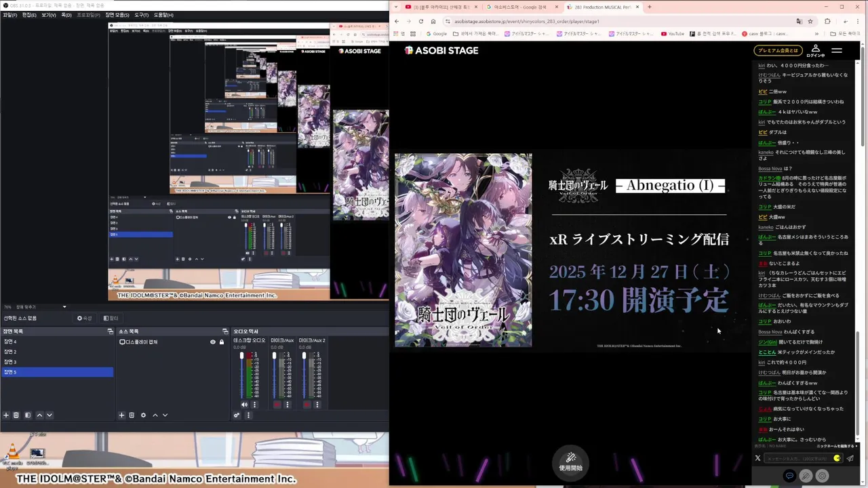868x488 pixels.
Task: Move source up in sources list
Action: click(x=155, y=415)
